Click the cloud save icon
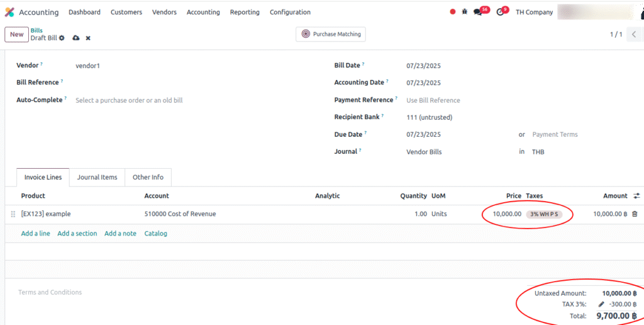Viewport: 644px width, 325px height. point(76,38)
